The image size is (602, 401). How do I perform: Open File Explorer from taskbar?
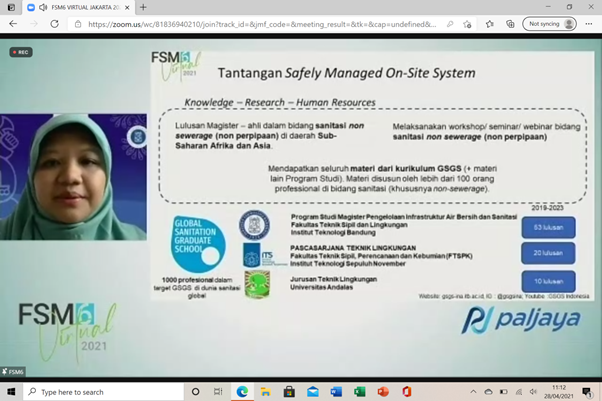265,392
